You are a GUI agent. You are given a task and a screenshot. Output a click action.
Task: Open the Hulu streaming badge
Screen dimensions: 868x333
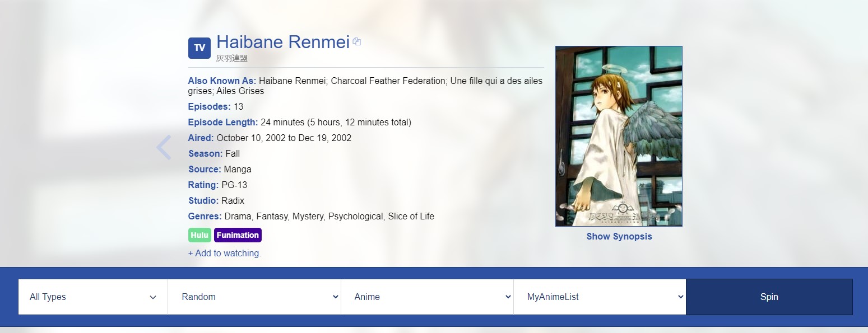tap(199, 235)
